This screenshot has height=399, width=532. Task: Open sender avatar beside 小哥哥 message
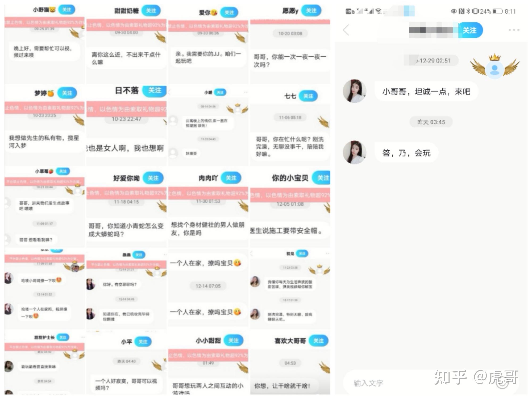[x=354, y=91]
